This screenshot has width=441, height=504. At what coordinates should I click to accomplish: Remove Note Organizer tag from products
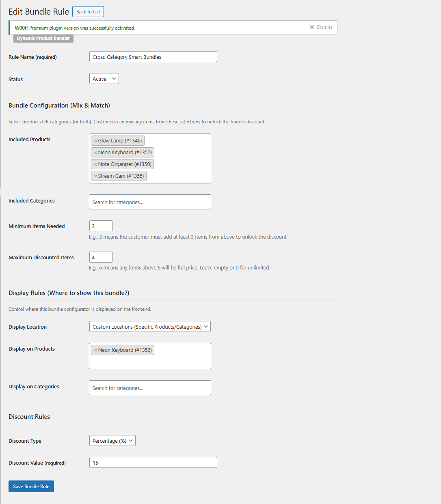click(95, 164)
